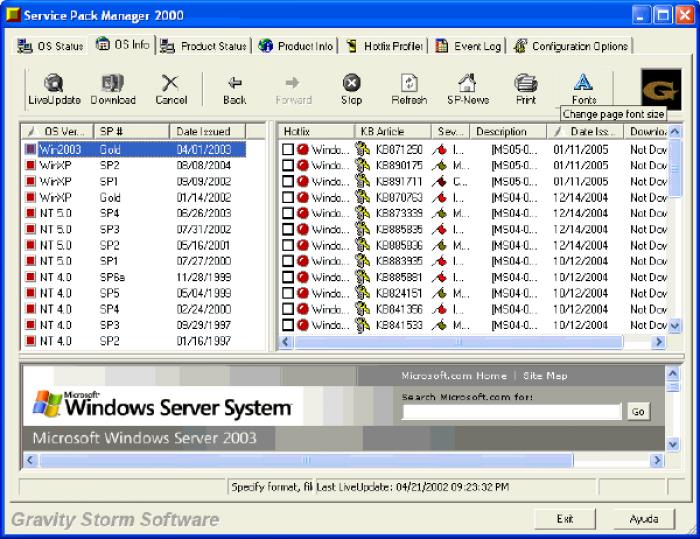Click the KB article icon for KB890175
This screenshot has width=700, height=539.
pos(363,165)
